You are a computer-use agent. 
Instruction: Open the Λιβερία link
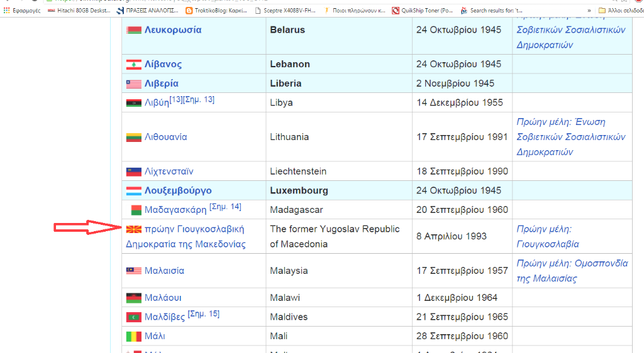click(162, 84)
